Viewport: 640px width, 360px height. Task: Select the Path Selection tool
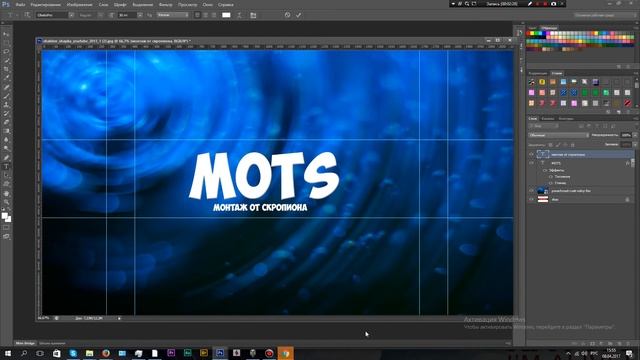(6, 175)
